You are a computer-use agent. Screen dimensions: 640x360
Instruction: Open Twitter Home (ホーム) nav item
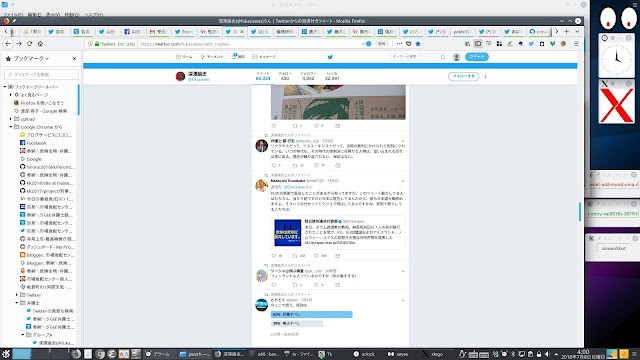pyautogui.click(x=184, y=57)
